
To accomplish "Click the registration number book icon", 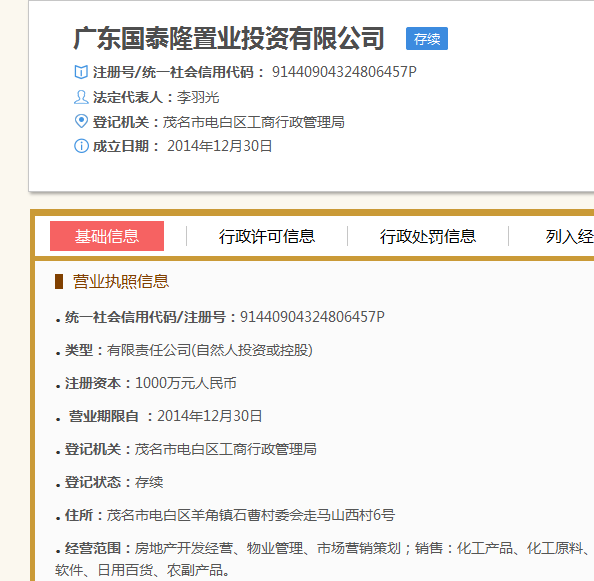I will click(x=81, y=72).
